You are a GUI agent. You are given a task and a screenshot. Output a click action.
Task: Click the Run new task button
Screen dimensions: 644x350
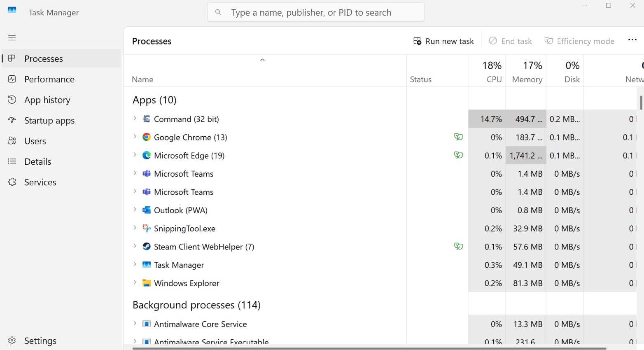click(443, 41)
